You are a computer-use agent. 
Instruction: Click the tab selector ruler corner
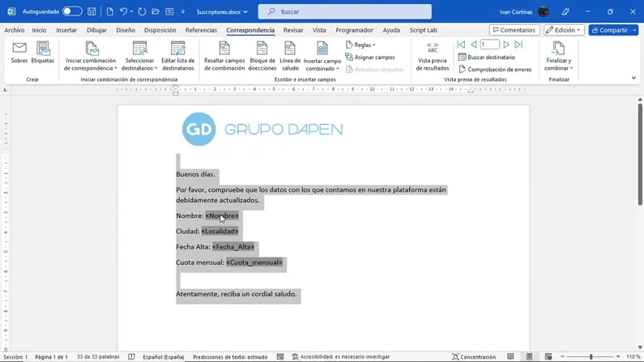coord(6,89)
